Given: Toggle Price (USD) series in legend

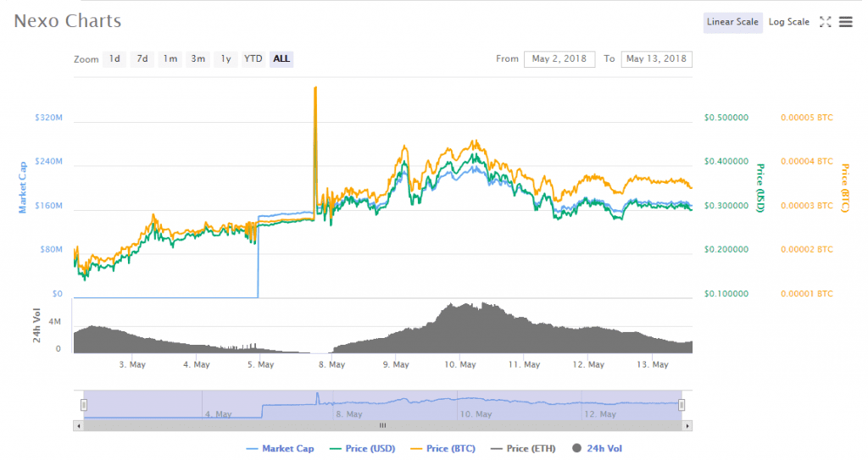Looking at the screenshot, I should click(x=362, y=448).
